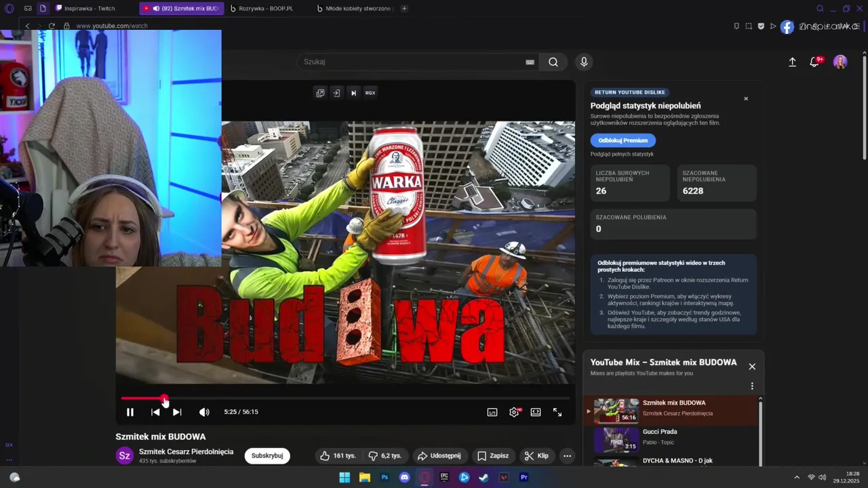Save the video using Zapisz button
Image resolution: width=868 pixels, height=488 pixels.
[x=493, y=456]
